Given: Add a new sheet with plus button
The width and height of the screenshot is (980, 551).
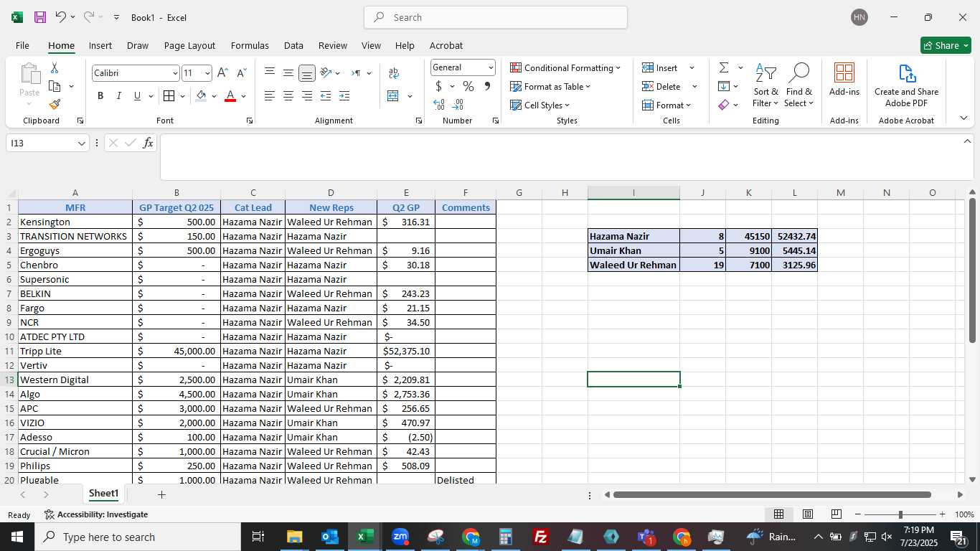Looking at the screenshot, I should [x=161, y=494].
